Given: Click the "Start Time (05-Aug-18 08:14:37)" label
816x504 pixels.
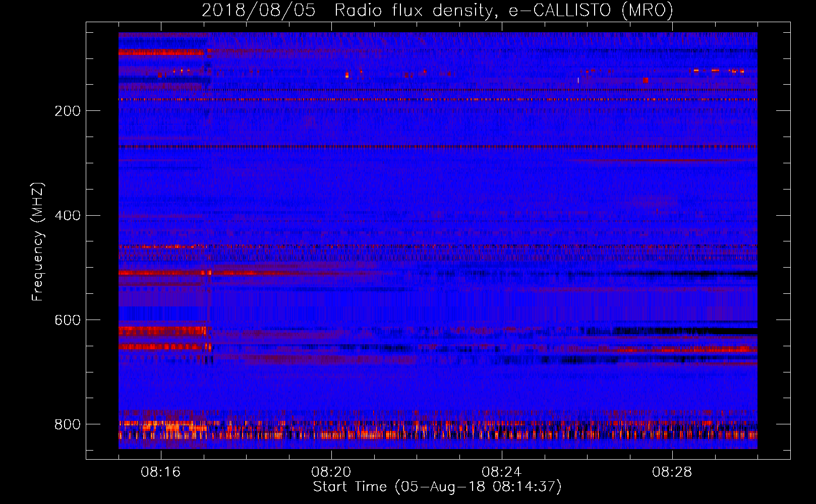Looking at the screenshot, I should click(437, 487).
